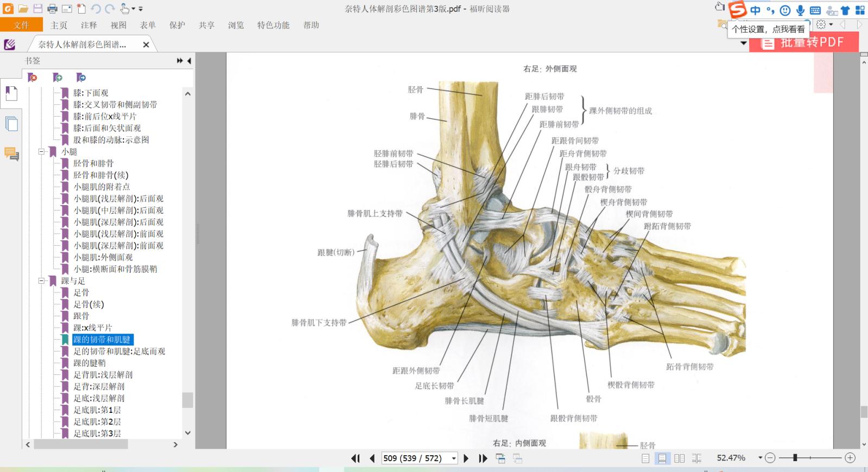The image size is (868, 472).
Task: Click the Print icon in quick access toolbar
Action: (x=52, y=9)
